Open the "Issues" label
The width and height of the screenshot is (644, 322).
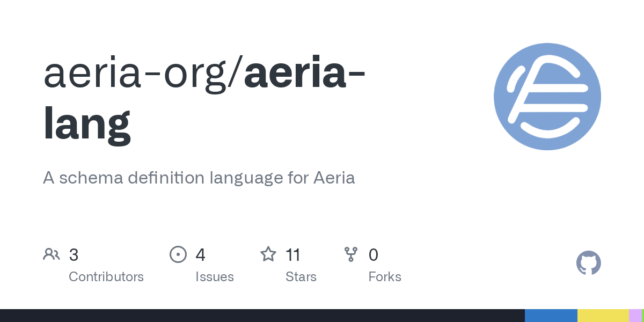click(x=215, y=277)
